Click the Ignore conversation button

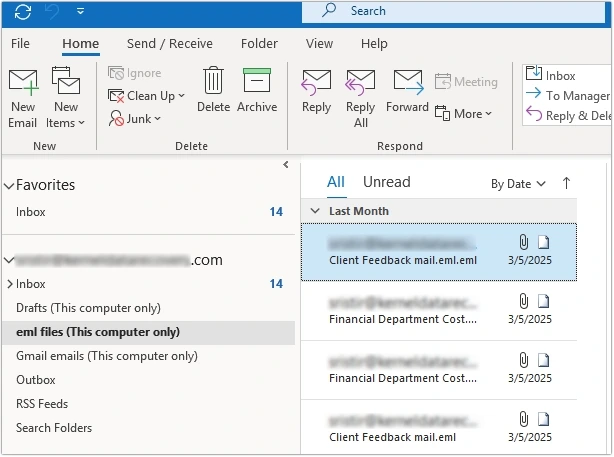pyautogui.click(x=135, y=73)
